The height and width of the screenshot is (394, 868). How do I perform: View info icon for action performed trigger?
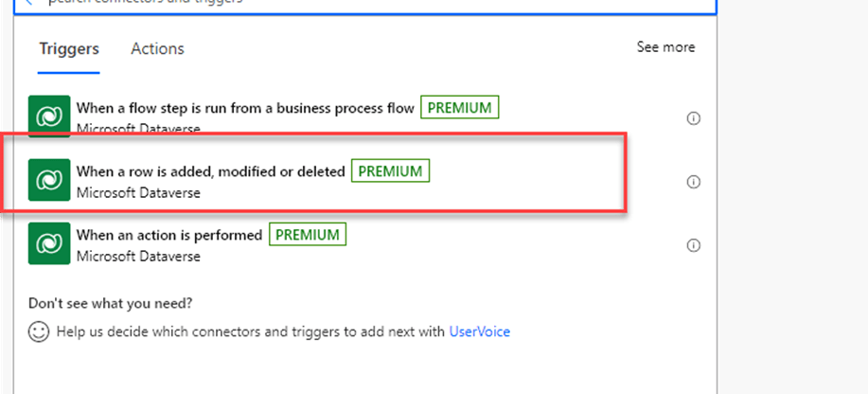(693, 245)
